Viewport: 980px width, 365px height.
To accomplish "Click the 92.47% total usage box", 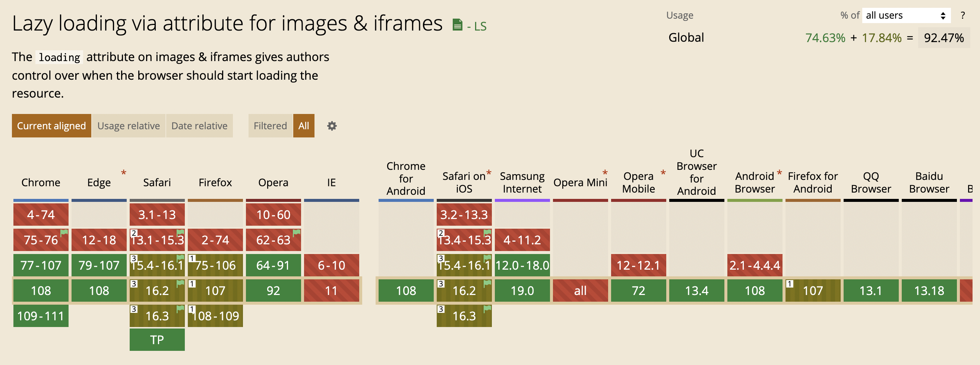I will 943,38.
